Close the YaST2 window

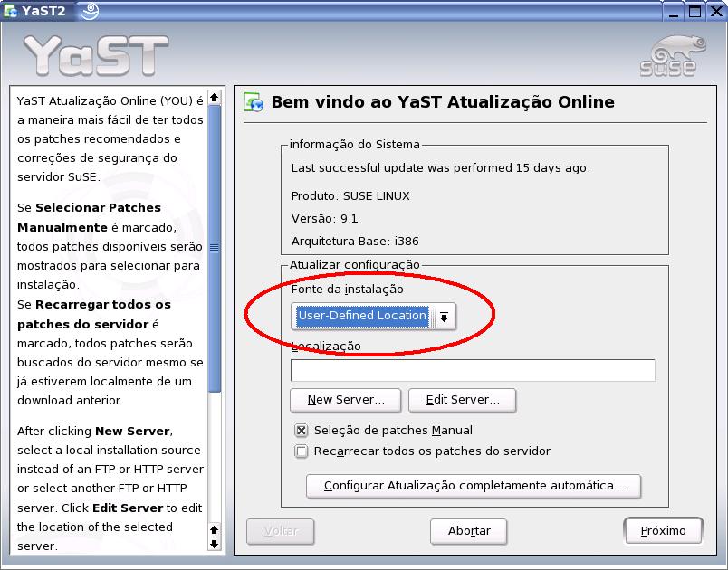point(716,11)
